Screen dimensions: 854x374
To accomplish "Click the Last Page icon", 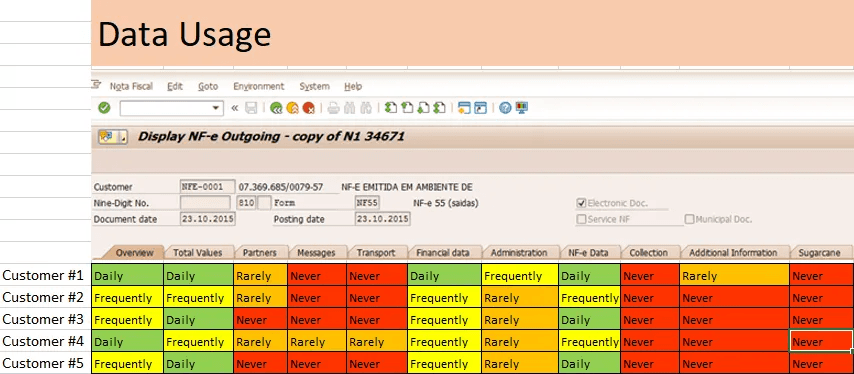I will click(440, 108).
